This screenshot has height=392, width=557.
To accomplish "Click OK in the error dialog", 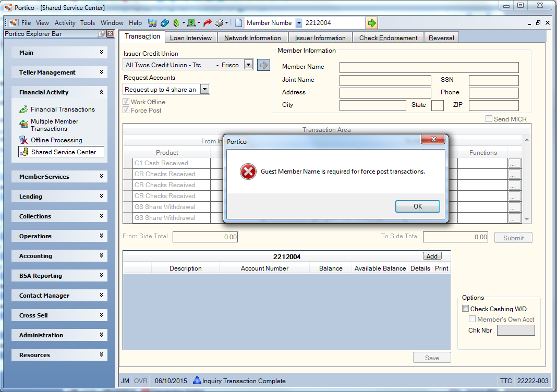I will [417, 206].
